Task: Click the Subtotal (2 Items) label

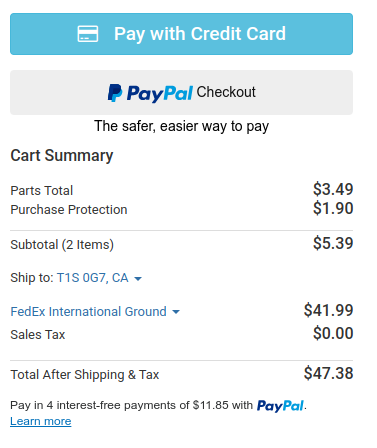Action: click(62, 245)
